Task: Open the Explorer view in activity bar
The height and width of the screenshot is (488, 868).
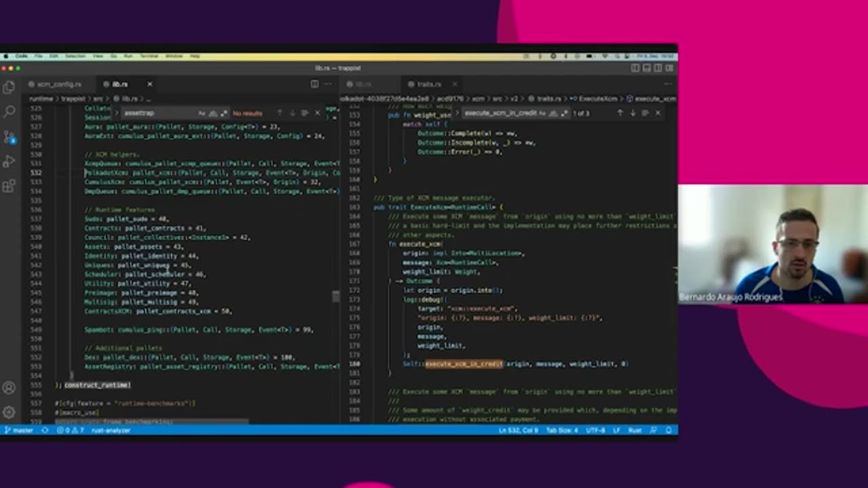Action: (x=9, y=86)
